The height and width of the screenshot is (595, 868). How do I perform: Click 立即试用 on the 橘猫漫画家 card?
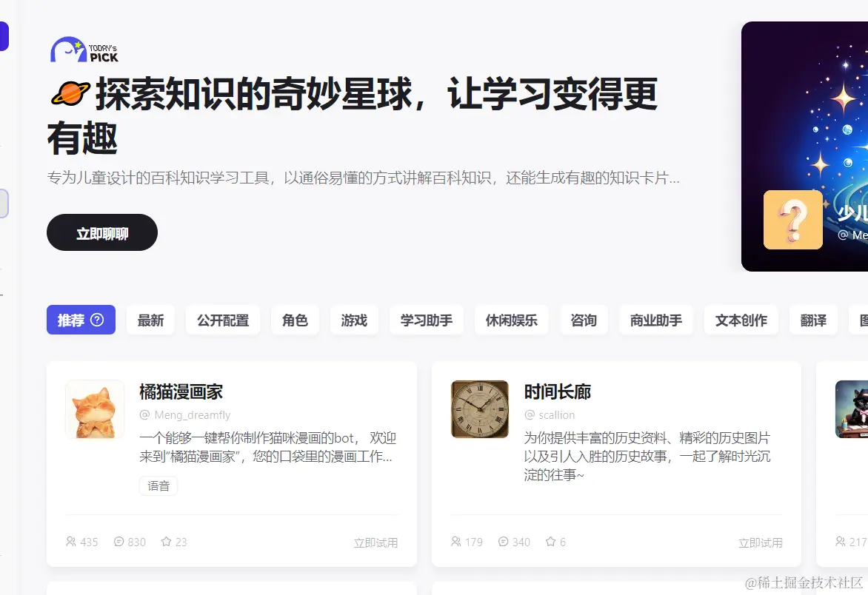[x=376, y=542]
